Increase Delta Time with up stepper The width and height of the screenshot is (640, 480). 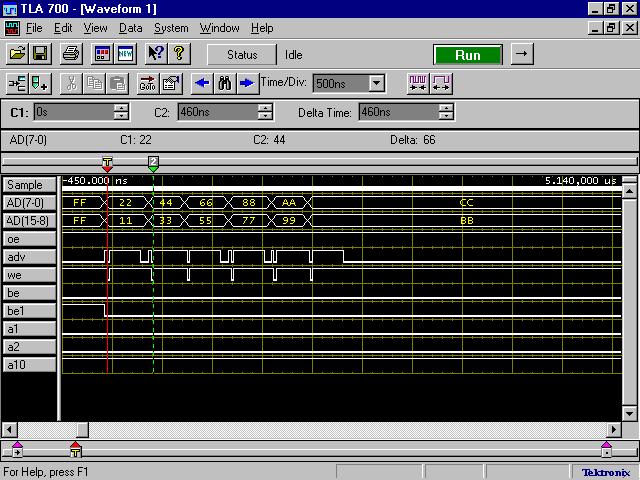click(447, 107)
